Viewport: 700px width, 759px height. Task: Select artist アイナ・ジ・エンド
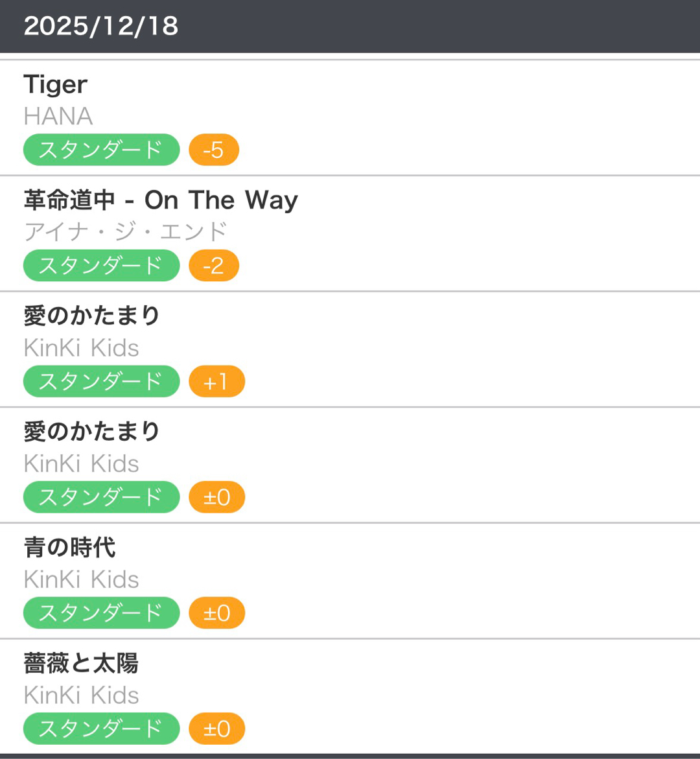coord(126,231)
